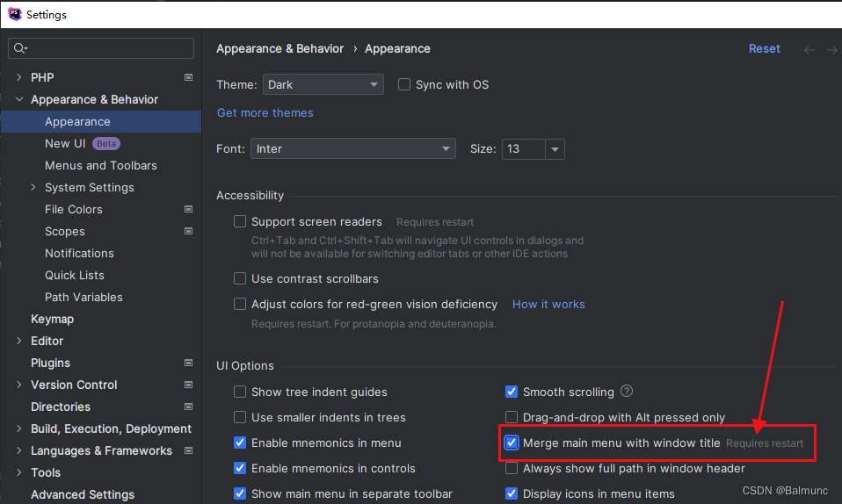Enable Sync with OS checkbox

point(404,85)
